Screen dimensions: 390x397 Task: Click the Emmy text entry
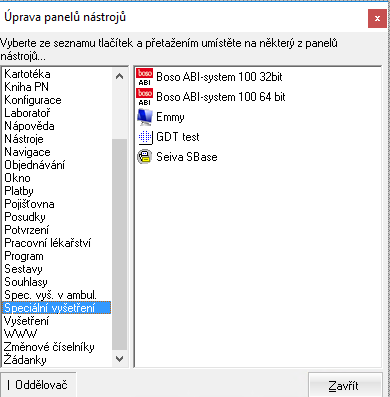(x=170, y=117)
